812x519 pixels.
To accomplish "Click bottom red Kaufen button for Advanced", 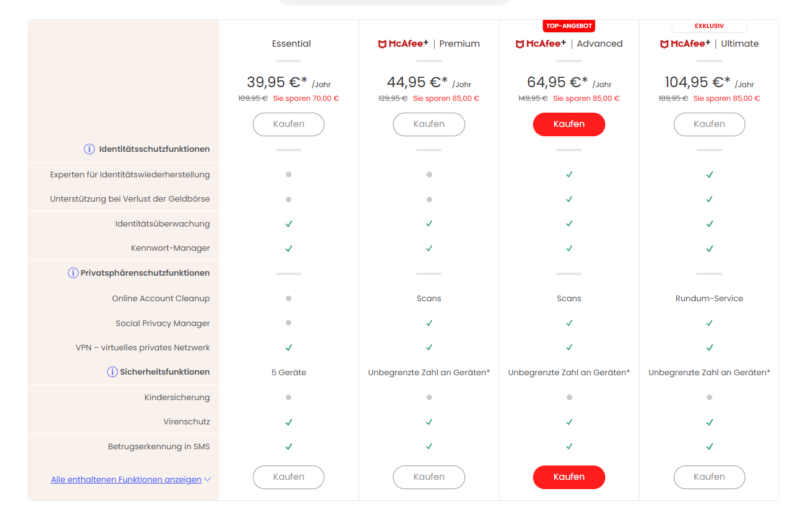I will click(569, 477).
